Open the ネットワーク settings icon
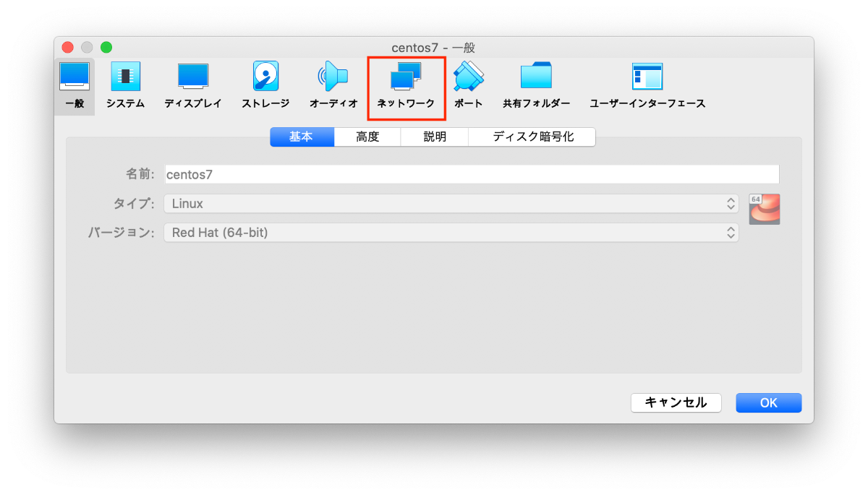Viewport: 868px width, 495px height. pos(406,86)
